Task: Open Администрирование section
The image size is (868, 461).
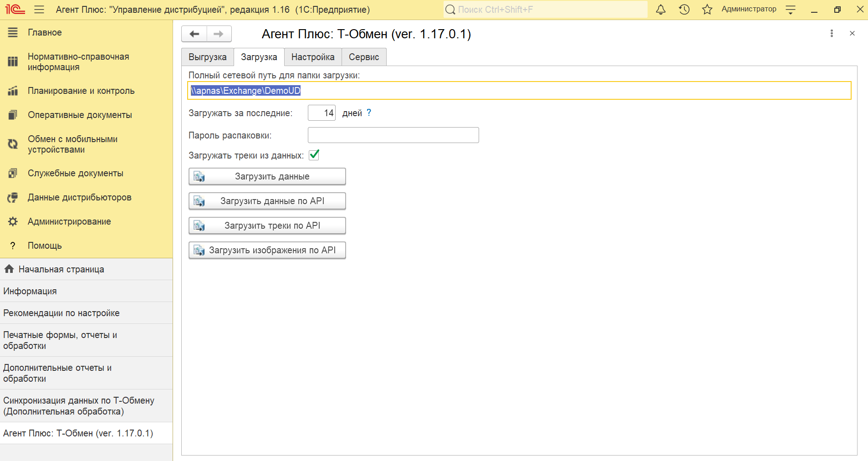Action: click(86, 221)
